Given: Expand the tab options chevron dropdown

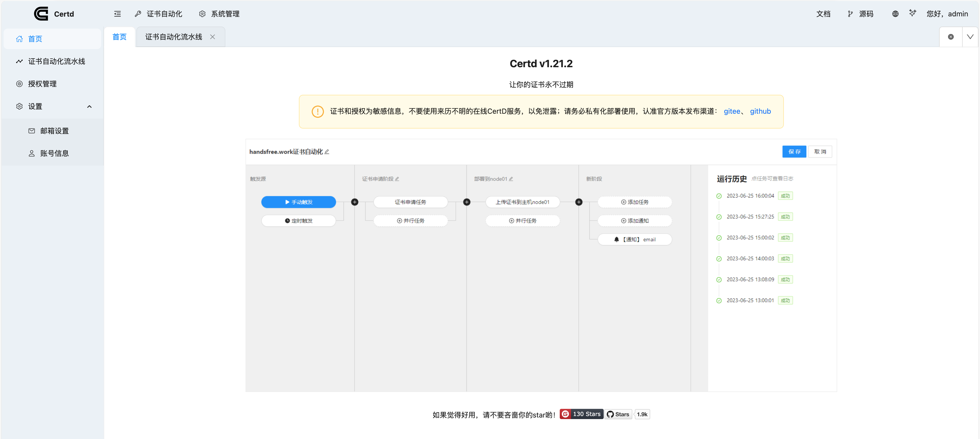Looking at the screenshot, I should pyautogui.click(x=970, y=37).
